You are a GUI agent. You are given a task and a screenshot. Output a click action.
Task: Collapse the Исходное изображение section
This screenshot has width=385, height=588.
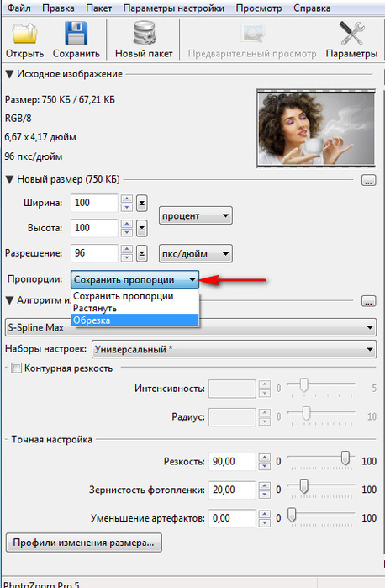(x=10, y=74)
